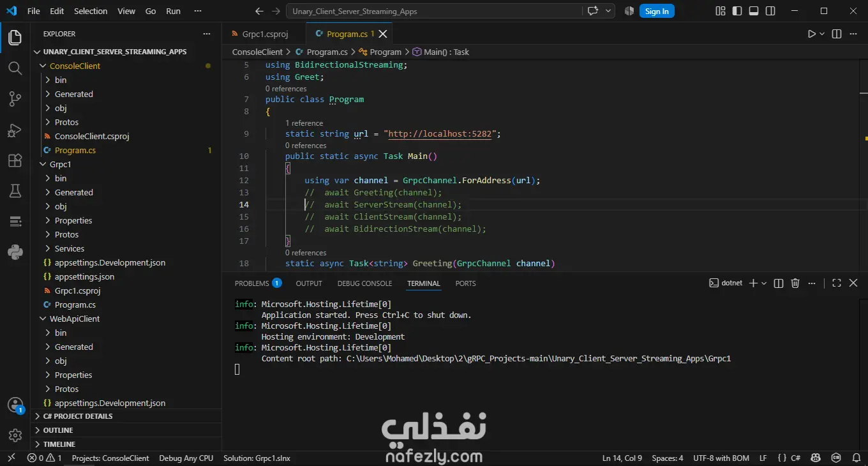Screen dimensions: 868x466
Task: Open run options dropdown beside play
Action: click(x=822, y=34)
